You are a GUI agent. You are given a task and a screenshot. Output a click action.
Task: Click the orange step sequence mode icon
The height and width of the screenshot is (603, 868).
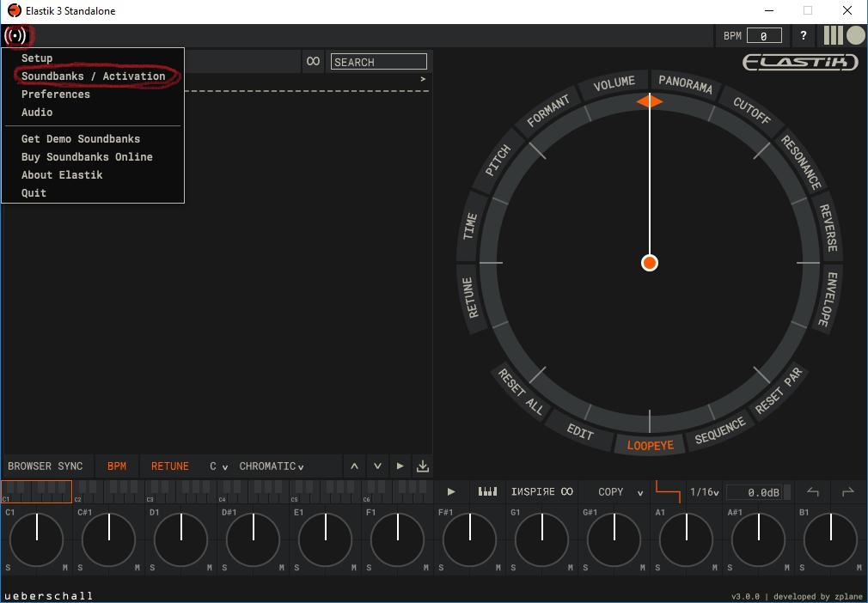[668, 492]
